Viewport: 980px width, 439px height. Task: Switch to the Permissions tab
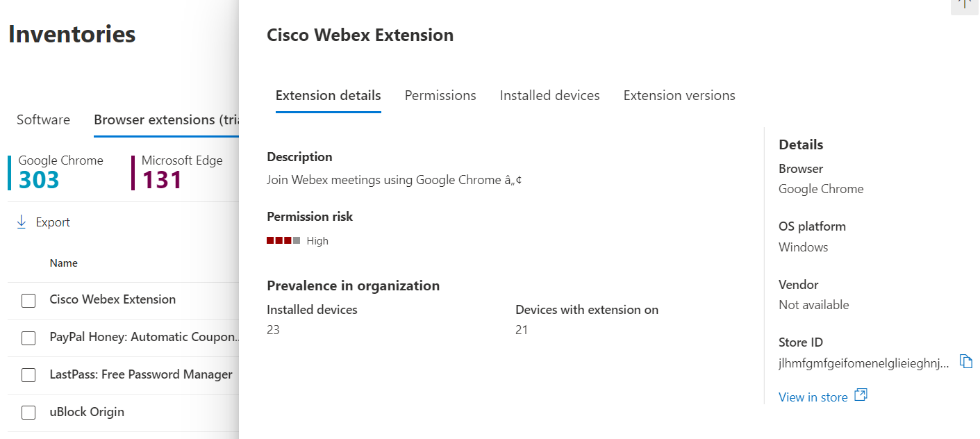coord(440,96)
